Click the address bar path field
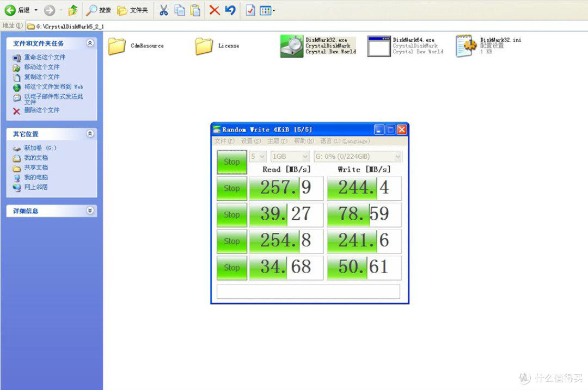The height and width of the screenshot is (390, 588). [x=305, y=26]
